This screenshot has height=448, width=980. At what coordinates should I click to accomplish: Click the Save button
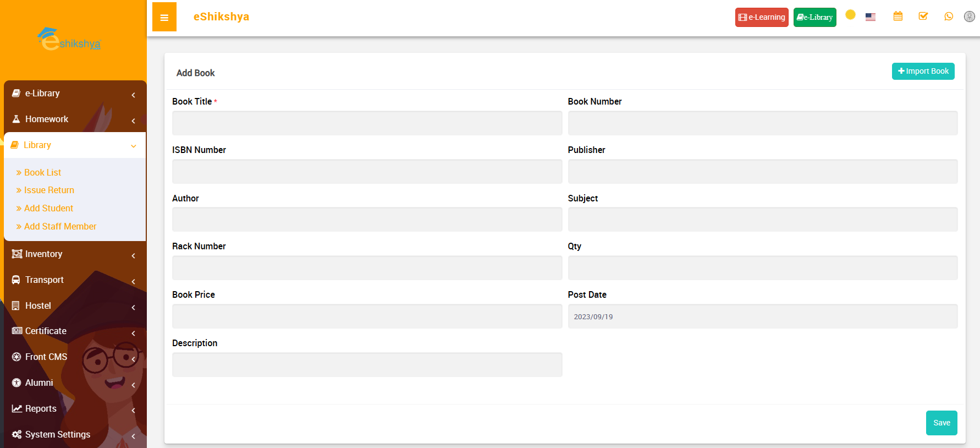coord(941,423)
